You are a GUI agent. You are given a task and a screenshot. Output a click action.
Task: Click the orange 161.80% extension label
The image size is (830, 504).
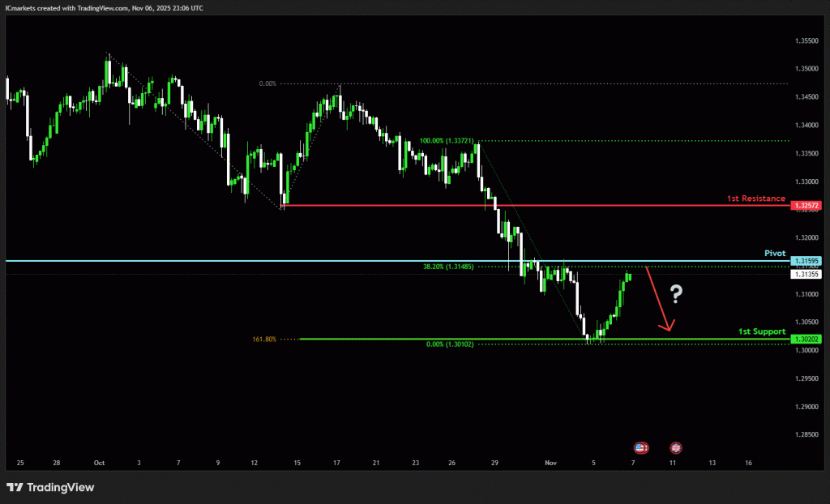(x=264, y=340)
